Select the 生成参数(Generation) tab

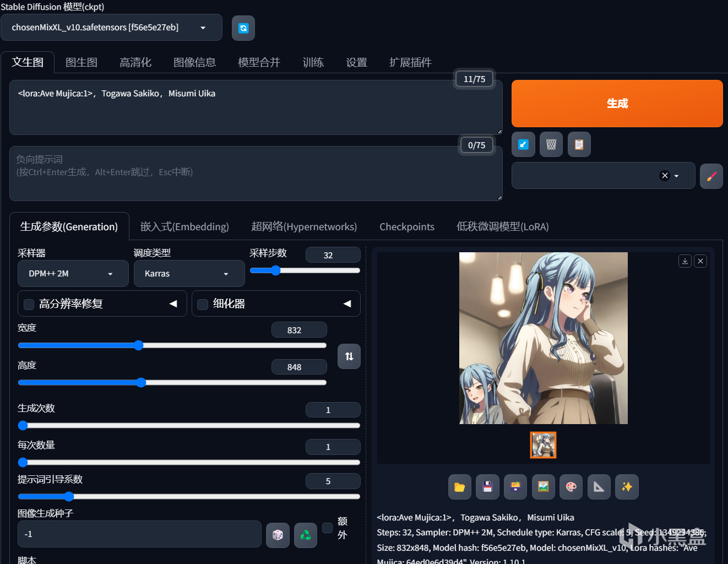pyautogui.click(x=69, y=226)
